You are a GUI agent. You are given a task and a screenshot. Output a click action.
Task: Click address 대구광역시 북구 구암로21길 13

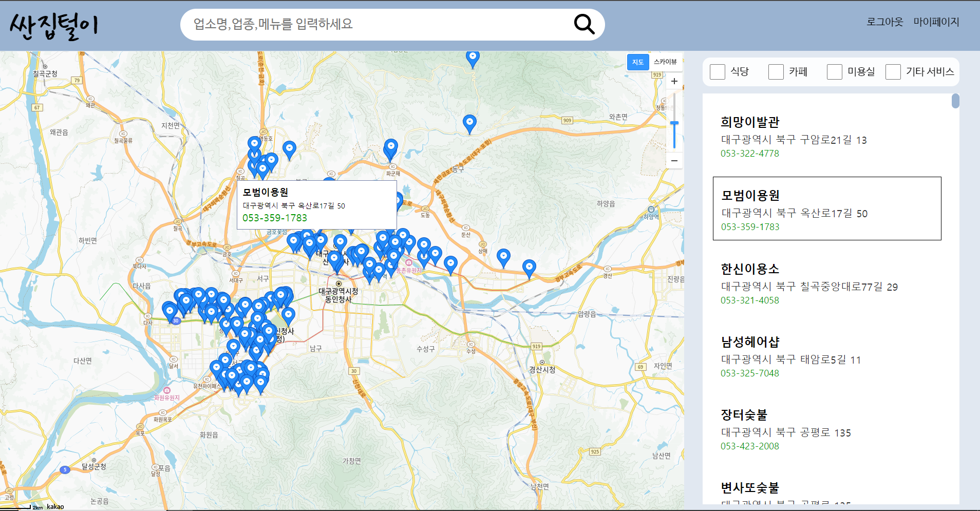tap(794, 140)
